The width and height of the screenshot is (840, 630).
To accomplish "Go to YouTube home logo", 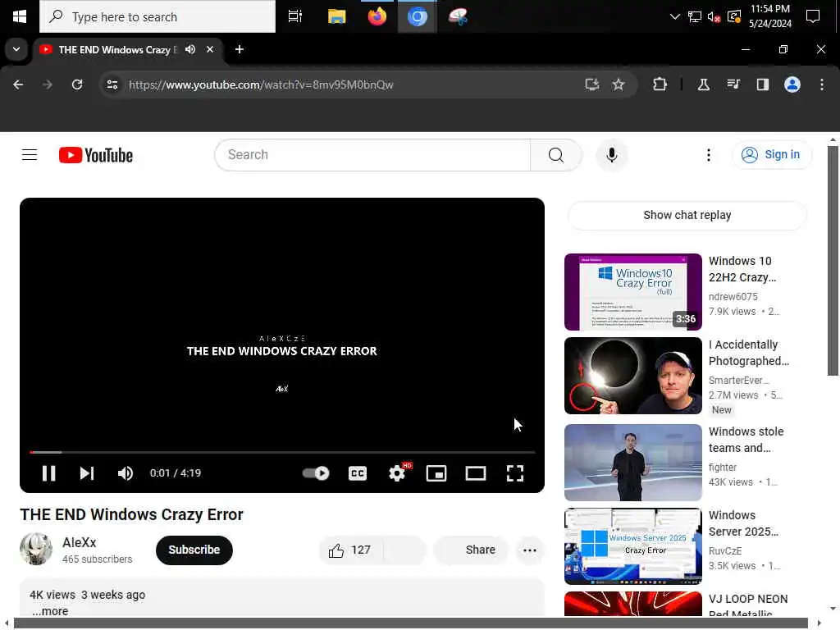I will [x=96, y=155].
